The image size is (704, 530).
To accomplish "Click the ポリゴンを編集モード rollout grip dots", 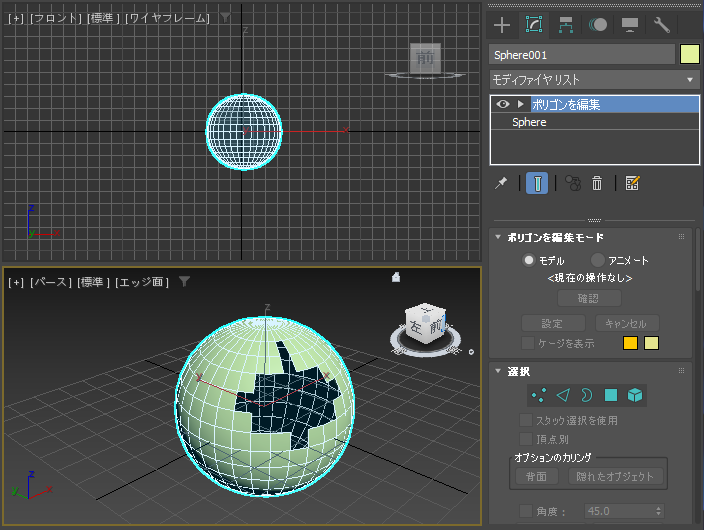I will [681, 237].
